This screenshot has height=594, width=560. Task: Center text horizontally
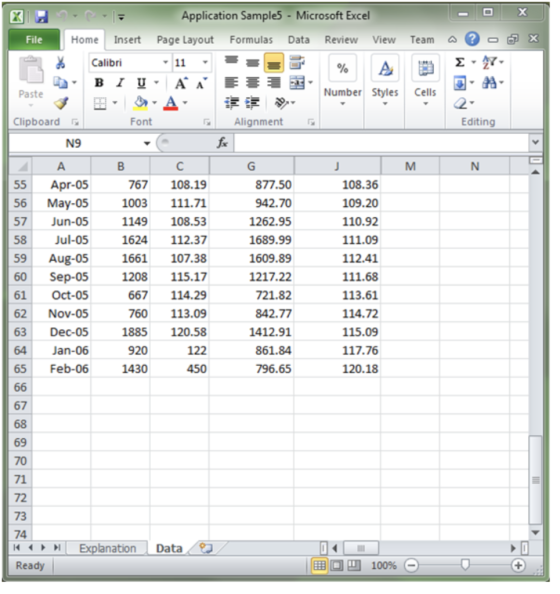(x=252, y=82)
